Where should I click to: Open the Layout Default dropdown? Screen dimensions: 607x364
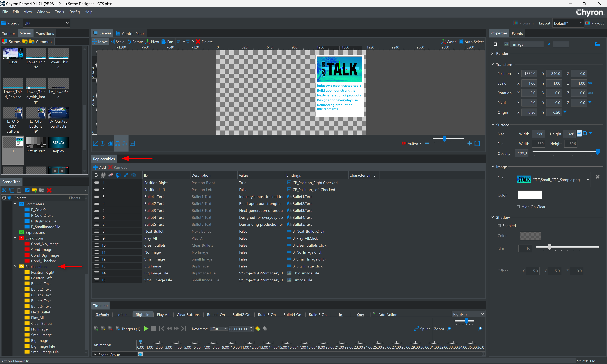point(568,23)
